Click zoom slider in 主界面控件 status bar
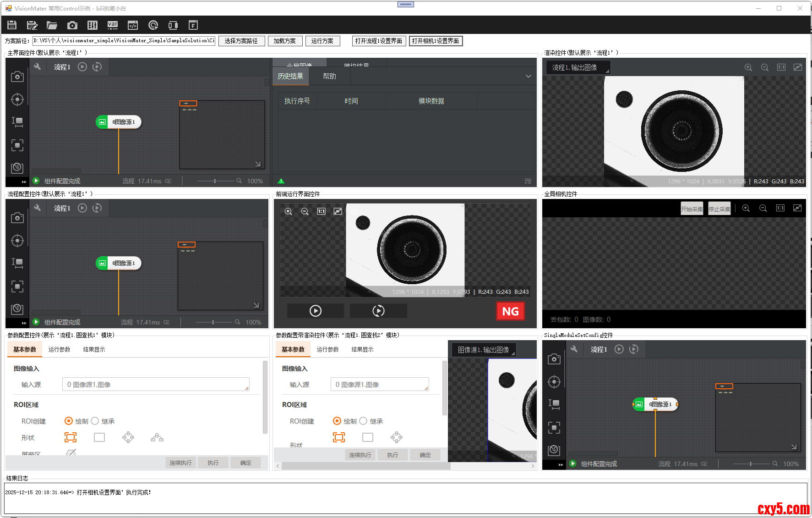This screenshot has width=812, height=518. coord(214,181)
